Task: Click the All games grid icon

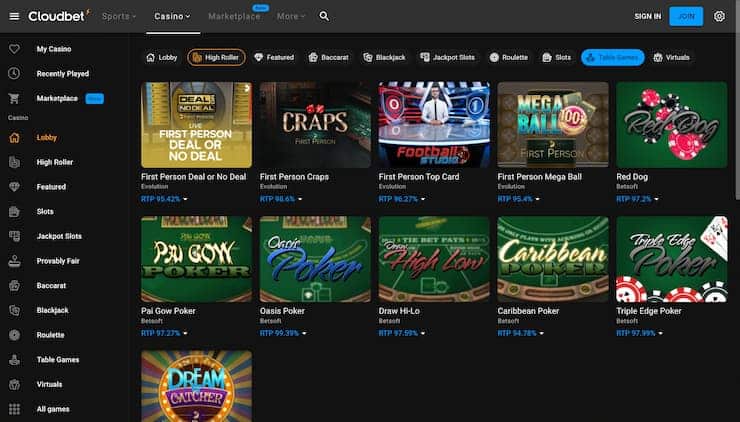Action: coord(14,409)
